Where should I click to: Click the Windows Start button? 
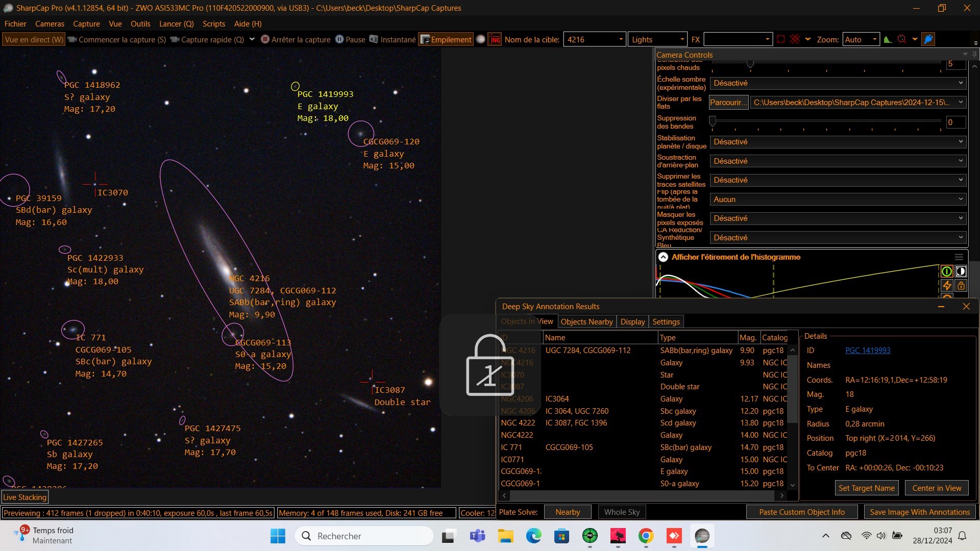(278, 536)
